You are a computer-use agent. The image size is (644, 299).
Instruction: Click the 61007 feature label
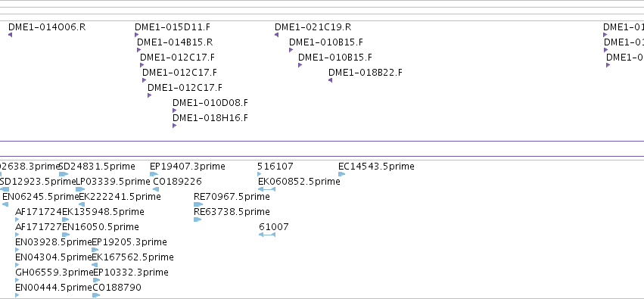(274, 227)
